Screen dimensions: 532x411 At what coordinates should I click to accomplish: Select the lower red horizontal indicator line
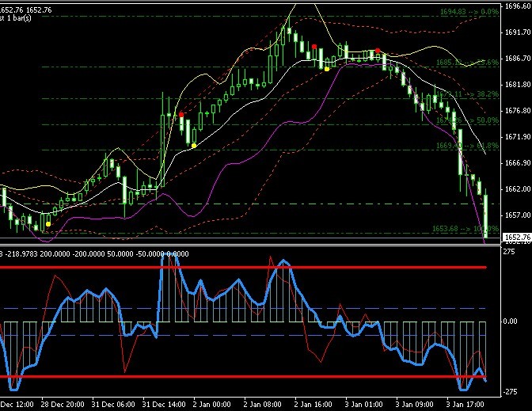point(237,376)
